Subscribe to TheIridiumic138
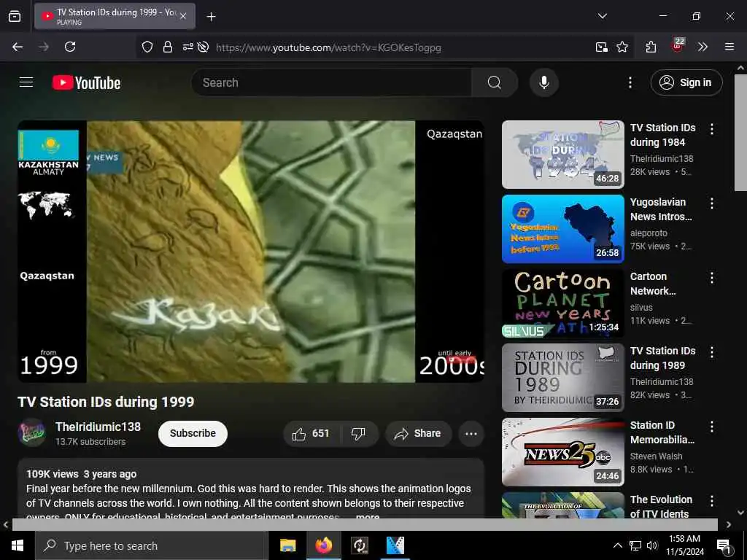Screen dimensions: 747x560 (x=193, y=433)
